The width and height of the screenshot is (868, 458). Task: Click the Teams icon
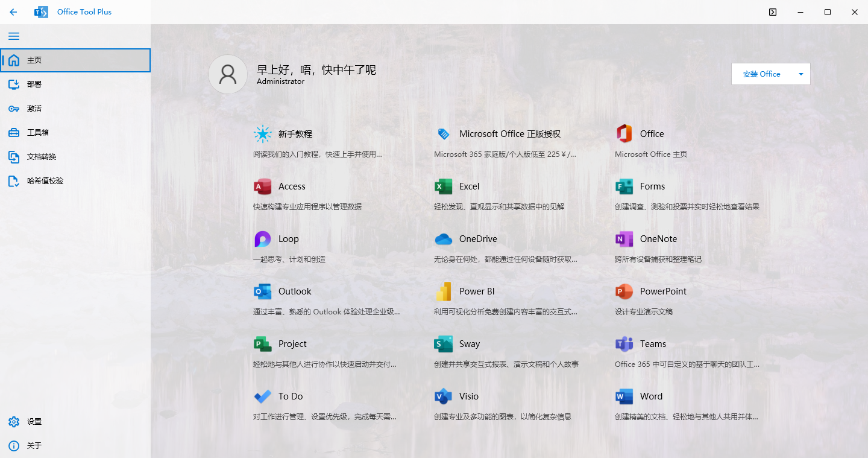624,345
